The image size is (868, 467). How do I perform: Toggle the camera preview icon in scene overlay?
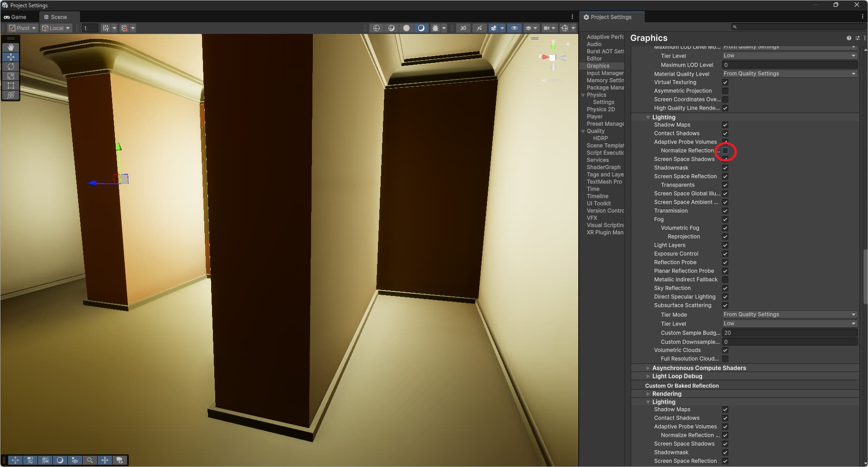point(120,460)
